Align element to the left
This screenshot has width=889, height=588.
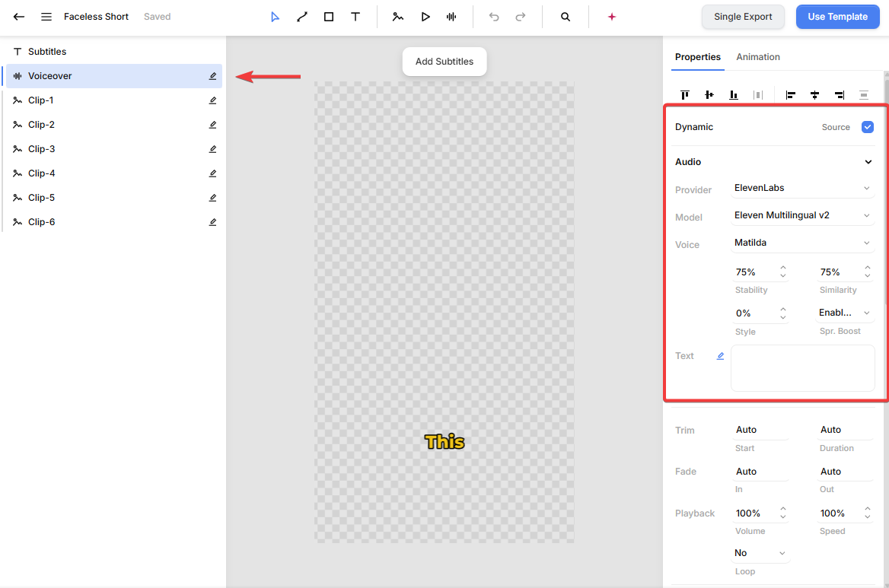pyautogui.click(x=790, y=94)
